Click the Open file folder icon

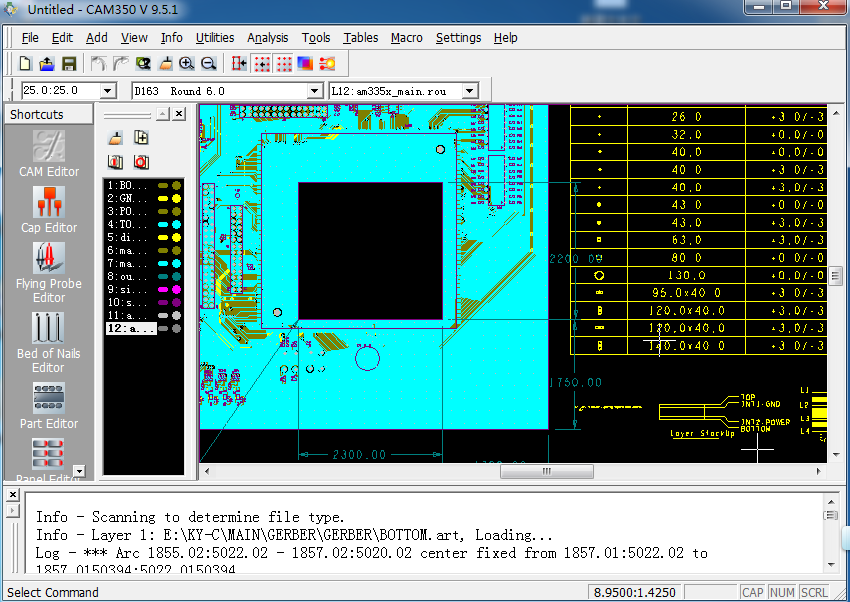point(47,64)
